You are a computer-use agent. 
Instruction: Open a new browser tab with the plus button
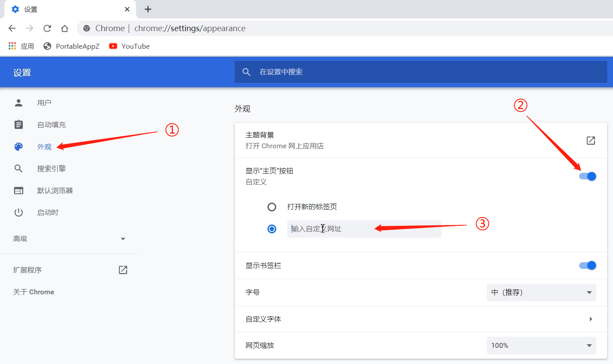[148, 9]
